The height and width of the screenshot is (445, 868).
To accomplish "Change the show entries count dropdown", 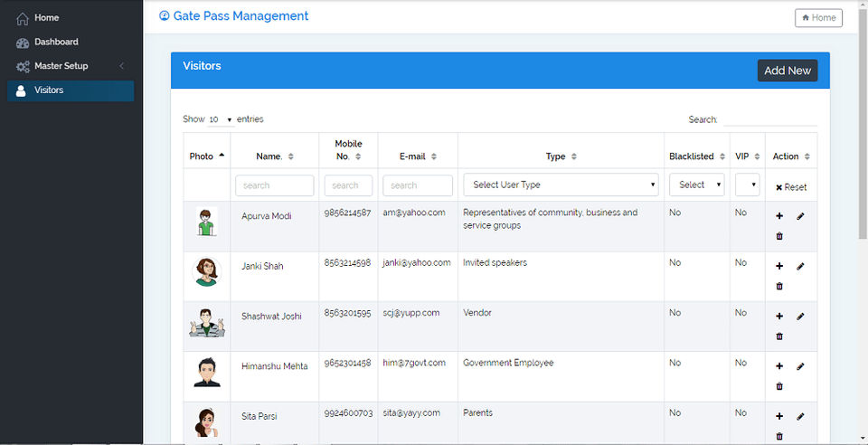I will pyautogui.click(x=221, y=119).
